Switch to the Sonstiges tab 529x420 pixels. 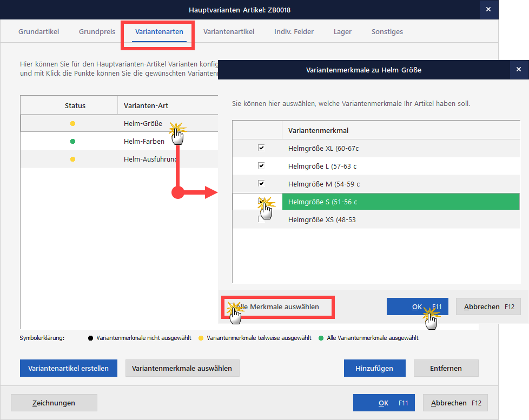pyautogui.click(x=387, y=32)
